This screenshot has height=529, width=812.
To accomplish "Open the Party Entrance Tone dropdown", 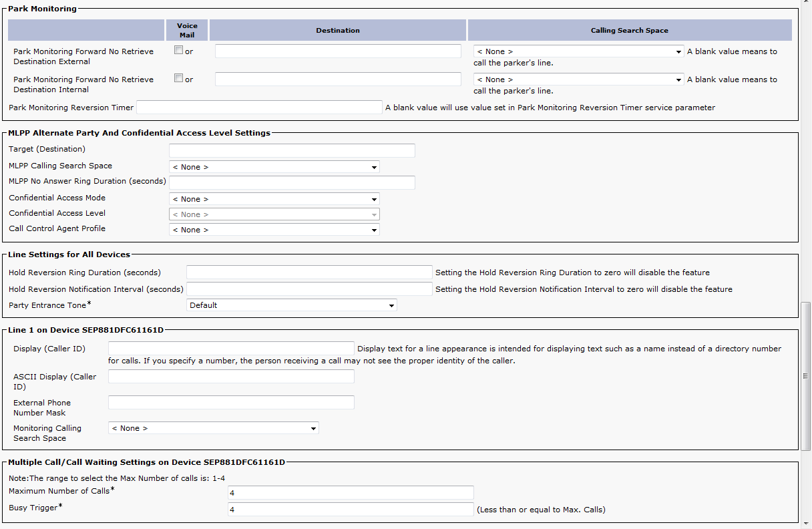I will coord(292,305).
